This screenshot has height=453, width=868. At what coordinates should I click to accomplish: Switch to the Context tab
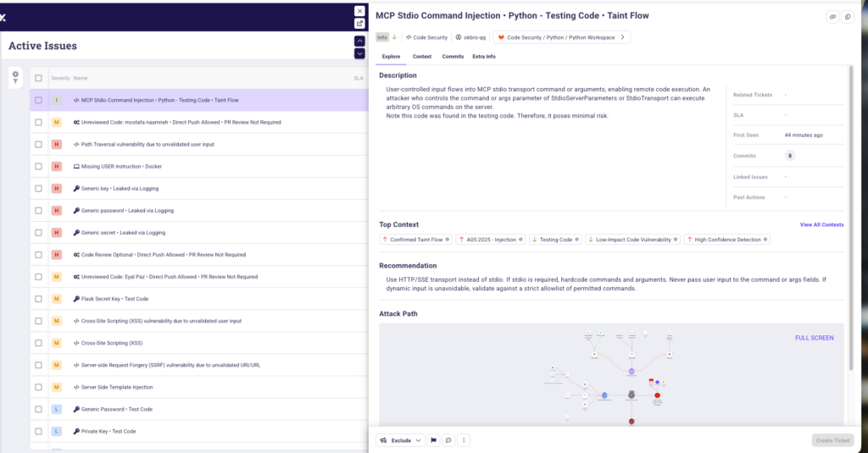(x=421, y=57)
